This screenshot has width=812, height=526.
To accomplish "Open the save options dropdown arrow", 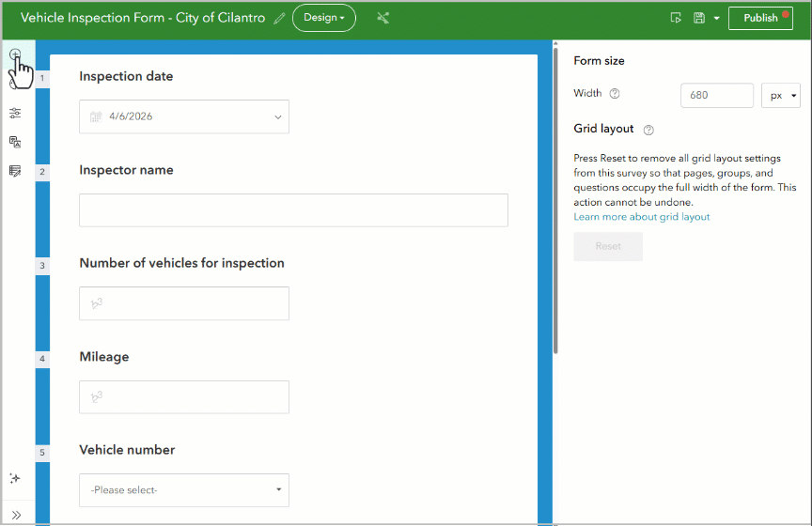I will coord(717,18).
